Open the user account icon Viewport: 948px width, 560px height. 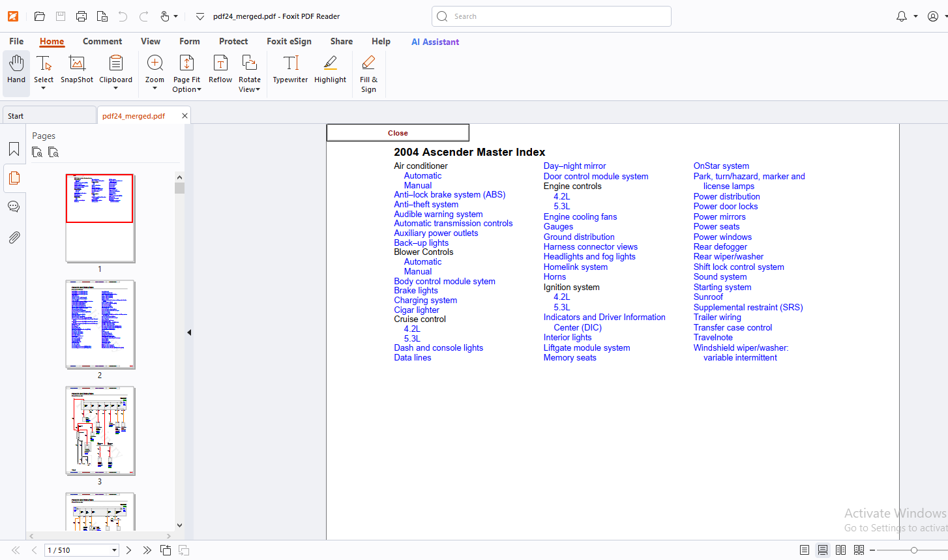pyautogui.click(x=933, y=16)
